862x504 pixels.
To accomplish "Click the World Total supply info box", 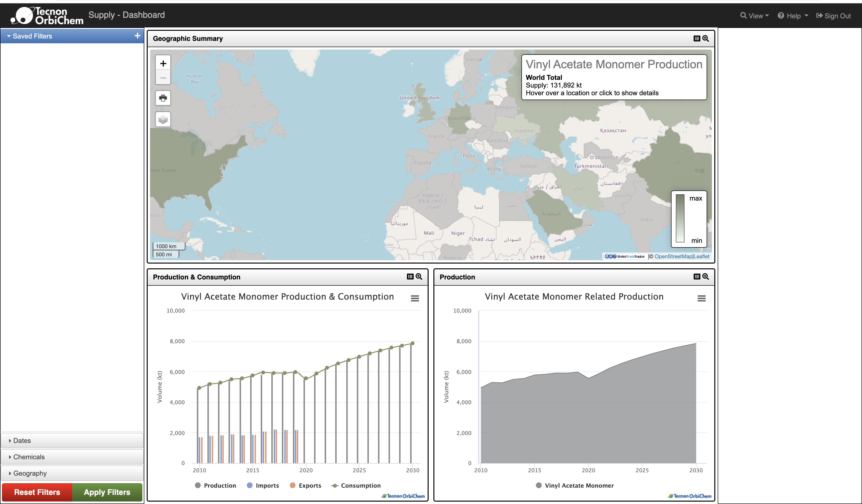I will click(x=614, y=77).
